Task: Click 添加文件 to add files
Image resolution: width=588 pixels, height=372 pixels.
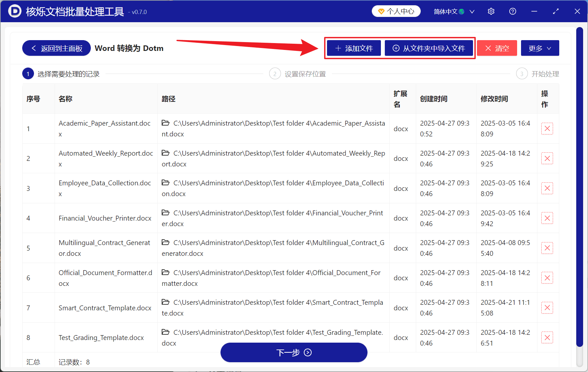Action: coord(354,48)
